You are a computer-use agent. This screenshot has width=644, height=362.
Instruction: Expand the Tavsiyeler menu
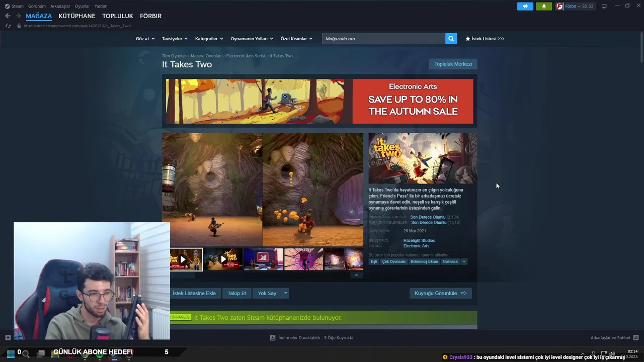175,39
